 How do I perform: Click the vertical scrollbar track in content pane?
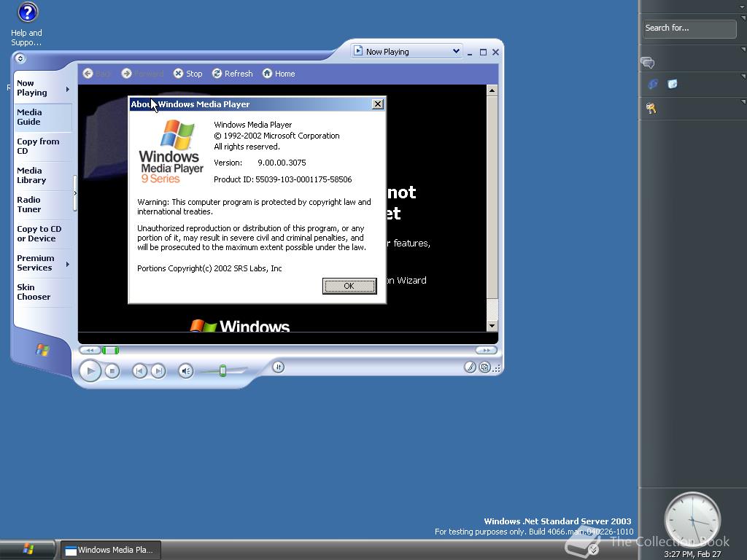(x=492, y=309)
